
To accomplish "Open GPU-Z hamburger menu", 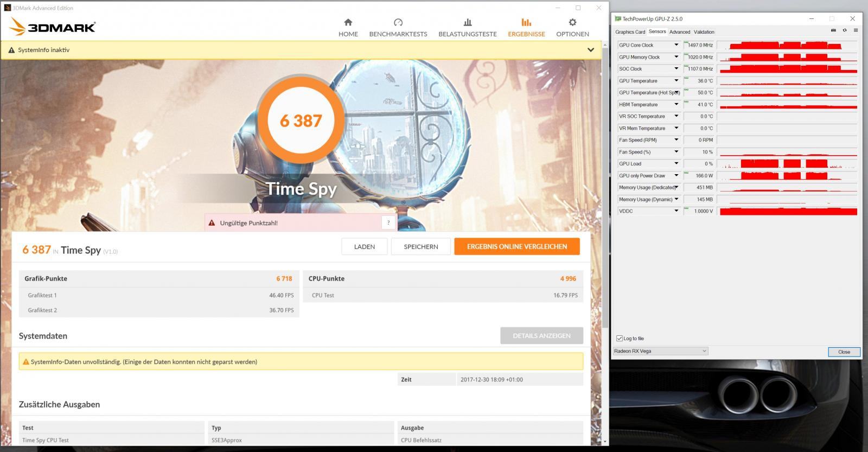I will tap(856, 31).
